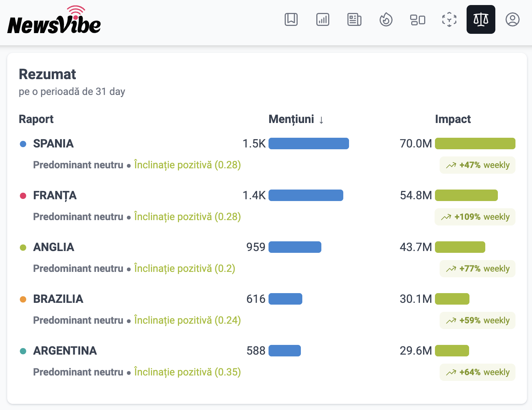Click ARGENTINA's green impact bar
The image size is (532, 410).
pyautogui.click(x=452, y=351)
